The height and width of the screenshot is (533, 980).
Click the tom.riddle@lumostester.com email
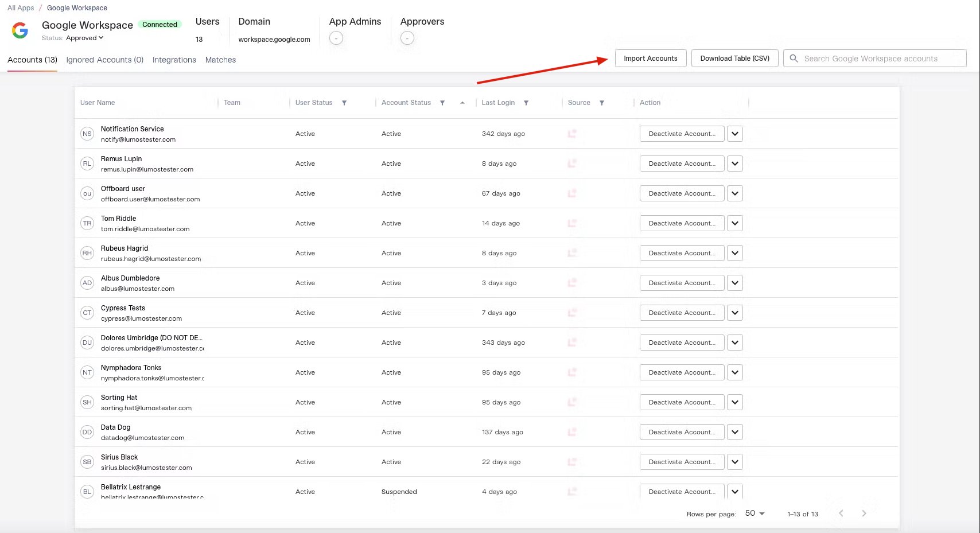(x=145, y=229)
